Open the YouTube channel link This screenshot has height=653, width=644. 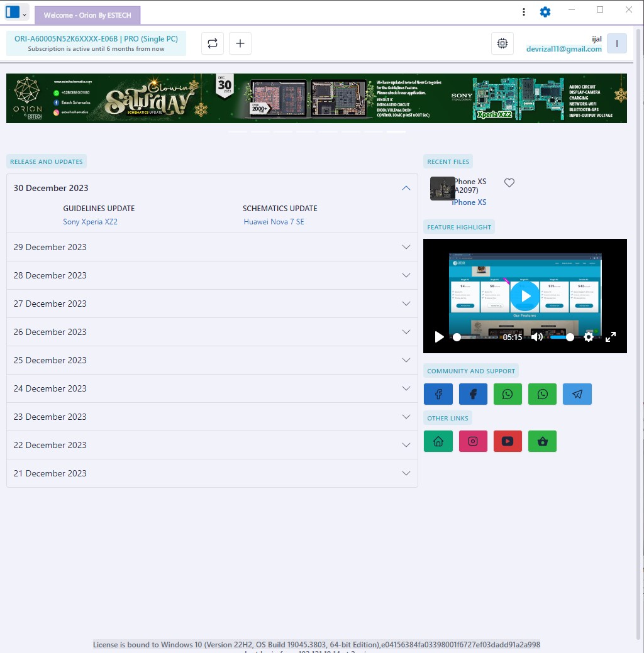coord(508,441)
